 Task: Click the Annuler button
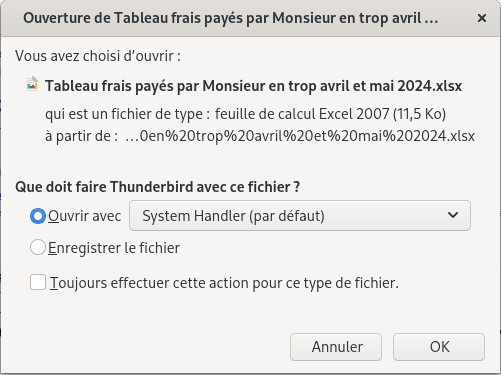336,347
